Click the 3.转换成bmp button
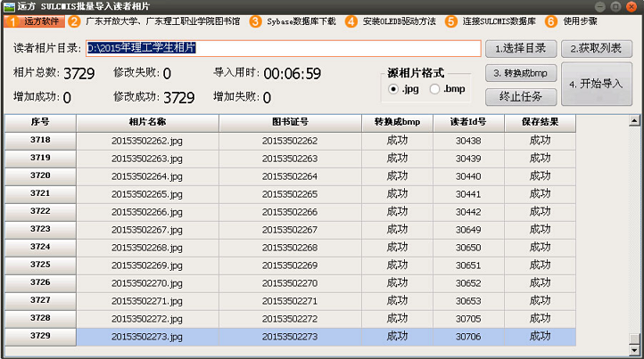The height and width of the screenshot is (359, 644). (x=521, y=73)
